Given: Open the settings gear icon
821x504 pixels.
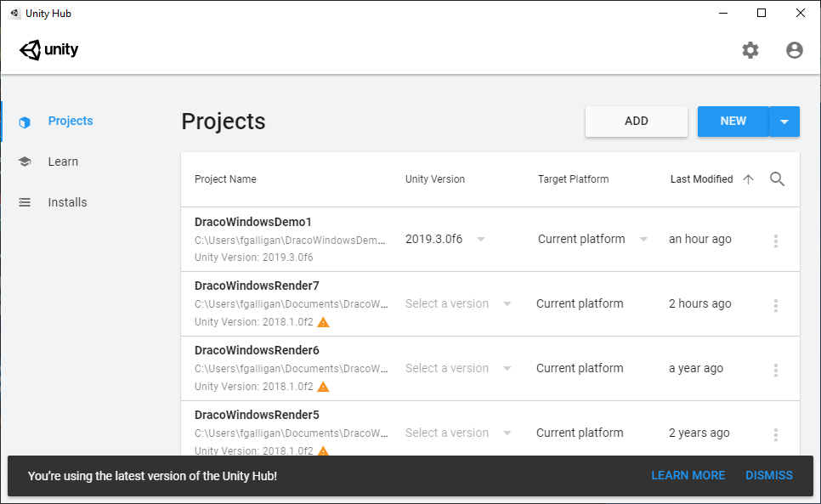Looking at the screenshot, I should point(750,50).
